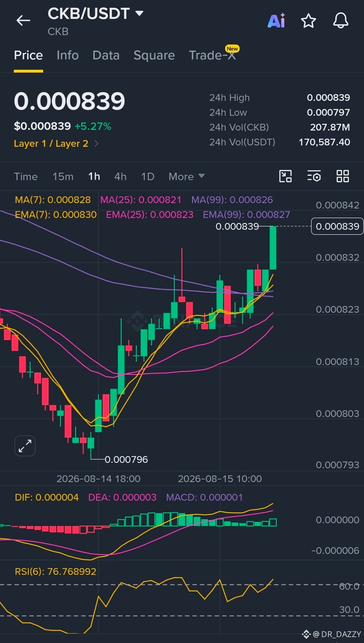Image resolution: width=364 pixels, height=643 pixels.
Task: Click the MACD: 0.000001 label
Action: 205,497
